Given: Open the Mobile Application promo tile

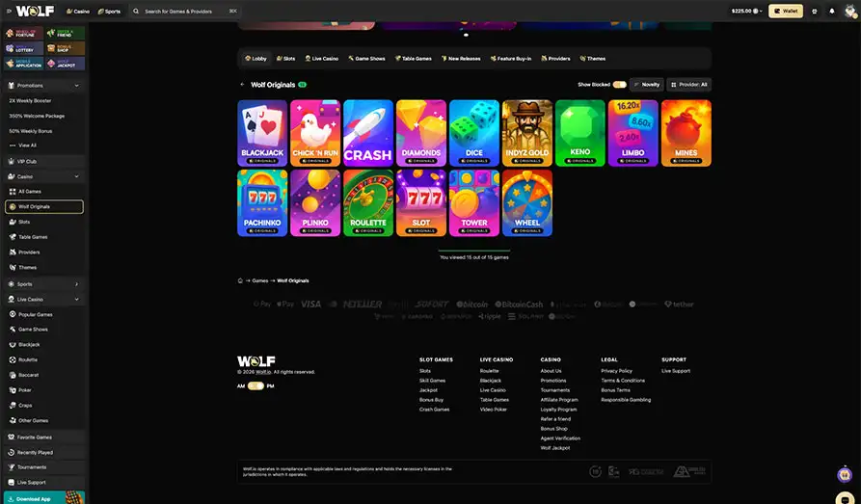Looking at the screenshot, I should click(x=23, y=64).
